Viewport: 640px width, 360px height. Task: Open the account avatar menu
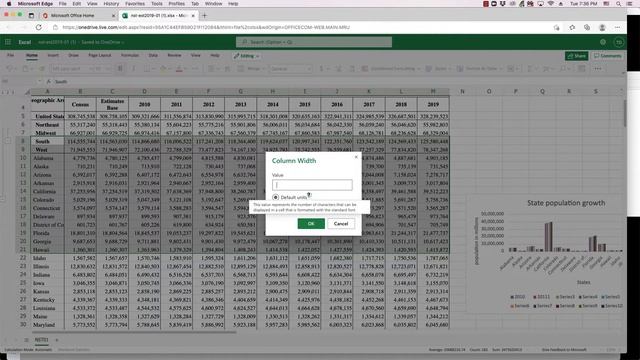pos(619,42)
